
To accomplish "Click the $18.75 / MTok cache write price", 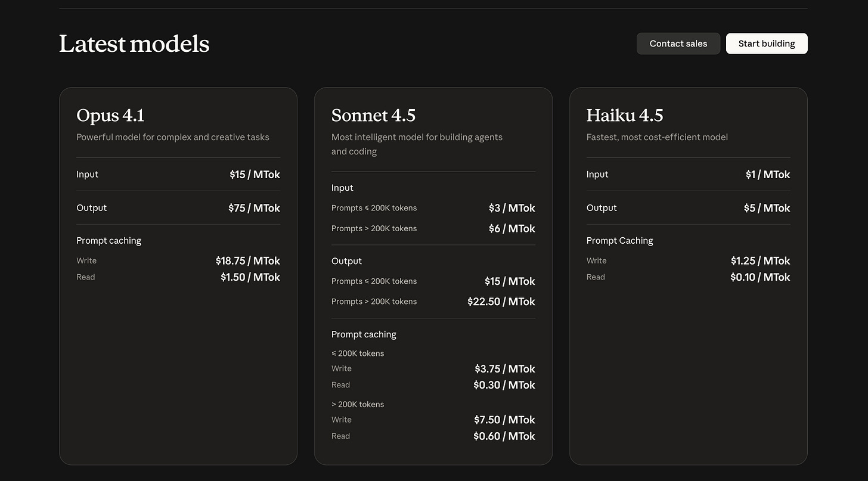I will (x=248, y=261).
